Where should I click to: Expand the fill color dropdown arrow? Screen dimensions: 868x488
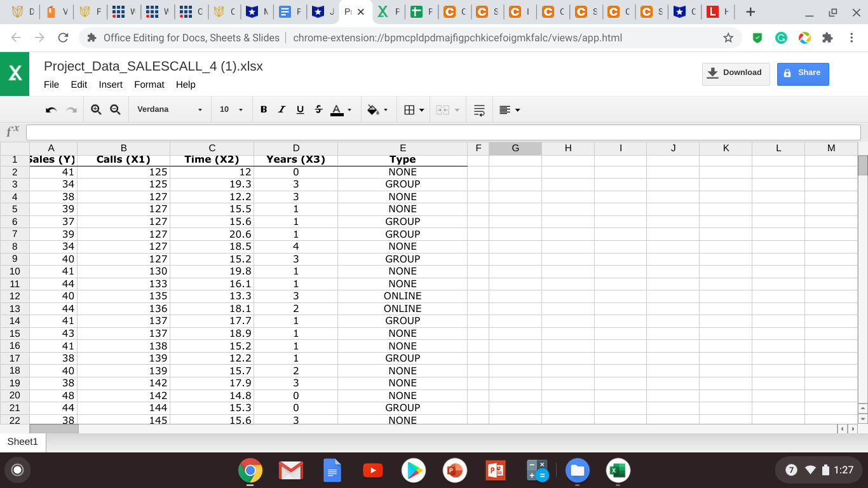click(386, 110)
